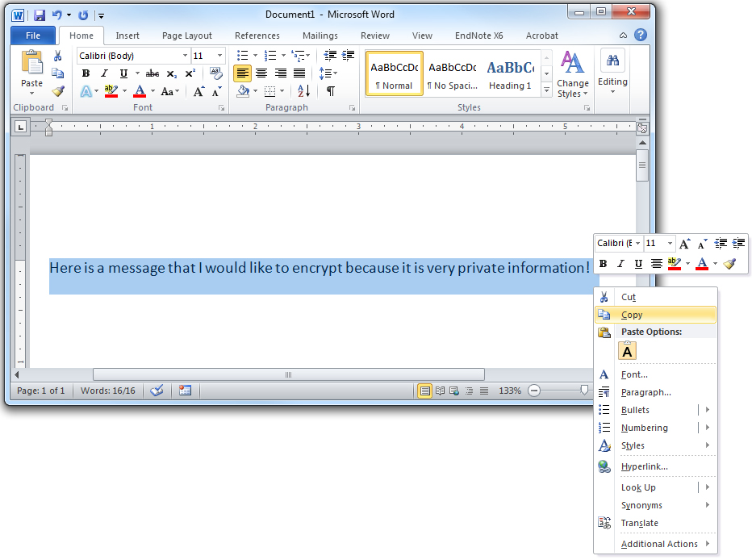The image size is (752, 560).
Task: Apply the Heading 1 style
Action: [510, 74]
